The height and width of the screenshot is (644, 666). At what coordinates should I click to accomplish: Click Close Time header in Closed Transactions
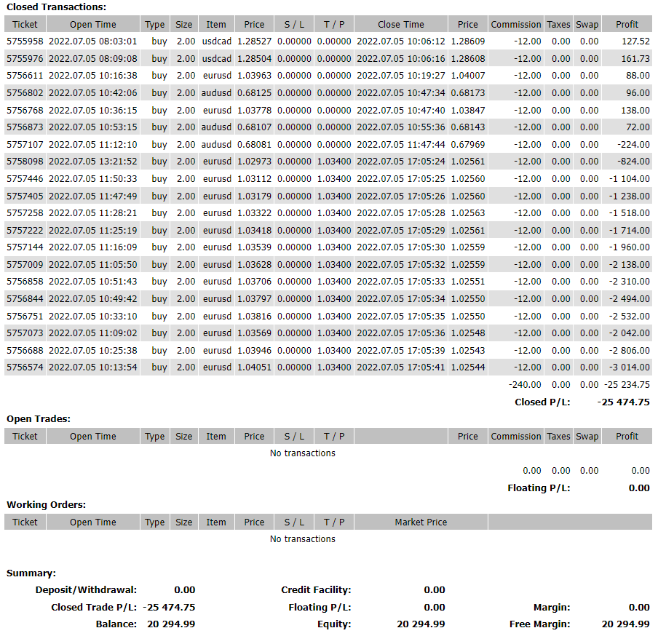pos(401,25)
